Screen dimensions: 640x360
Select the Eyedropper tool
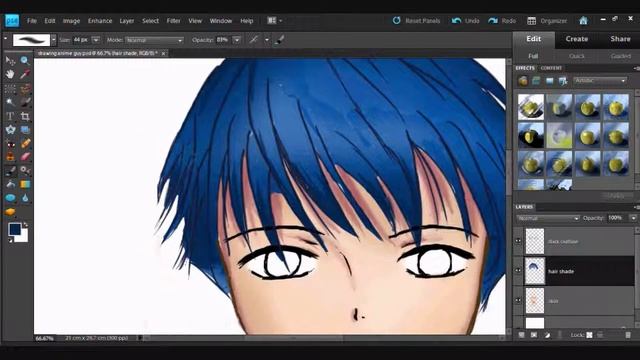pos(25,74)
